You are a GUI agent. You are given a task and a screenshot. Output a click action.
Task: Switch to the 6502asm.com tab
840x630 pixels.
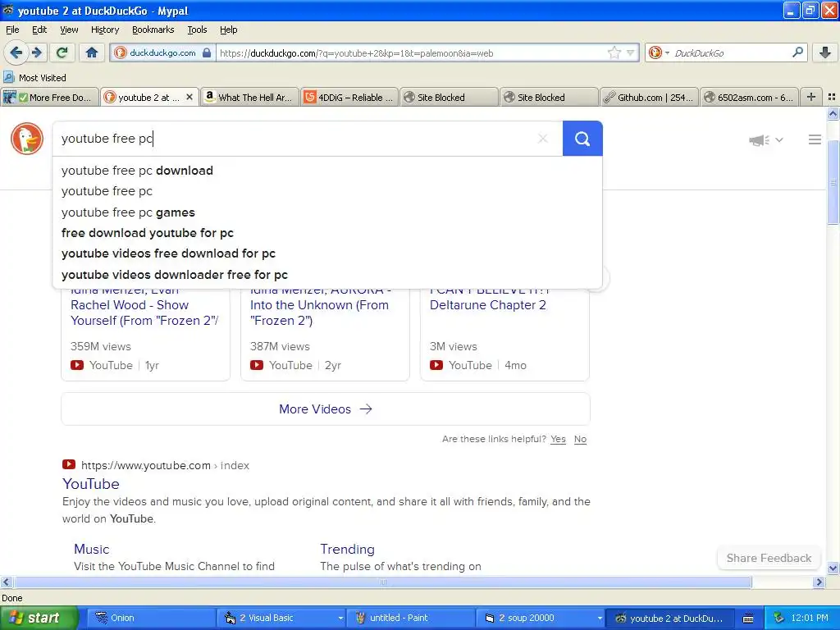point(749,97)
